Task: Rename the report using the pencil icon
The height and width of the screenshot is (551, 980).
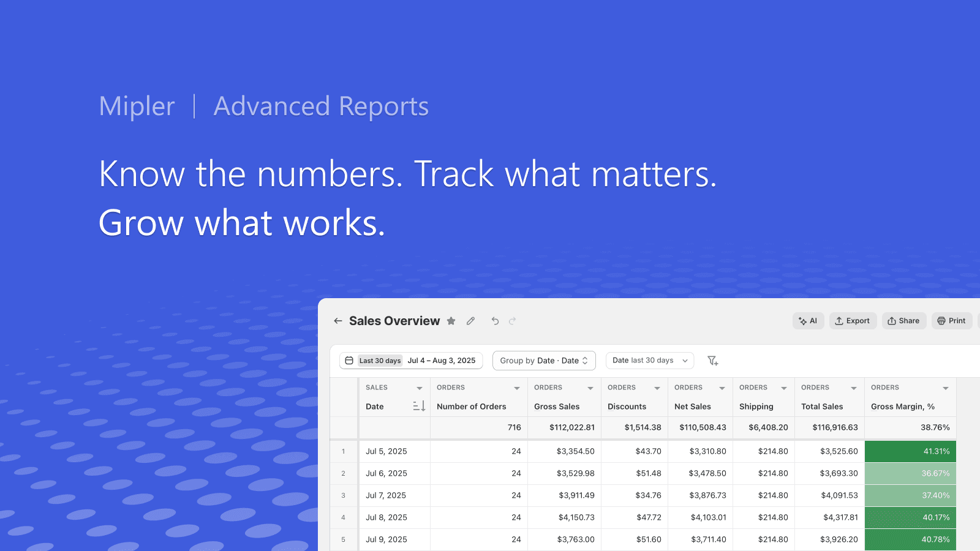Action: point(470,321)
